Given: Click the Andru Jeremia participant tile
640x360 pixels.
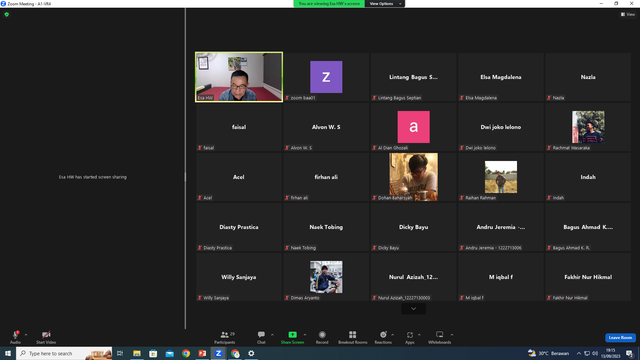Looking at the screenshot, I should (x=501, y=227).
